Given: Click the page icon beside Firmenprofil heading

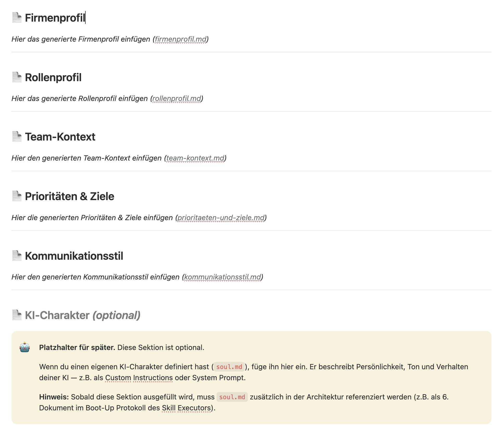Looking at the screenshot, I should coord(17,18).
